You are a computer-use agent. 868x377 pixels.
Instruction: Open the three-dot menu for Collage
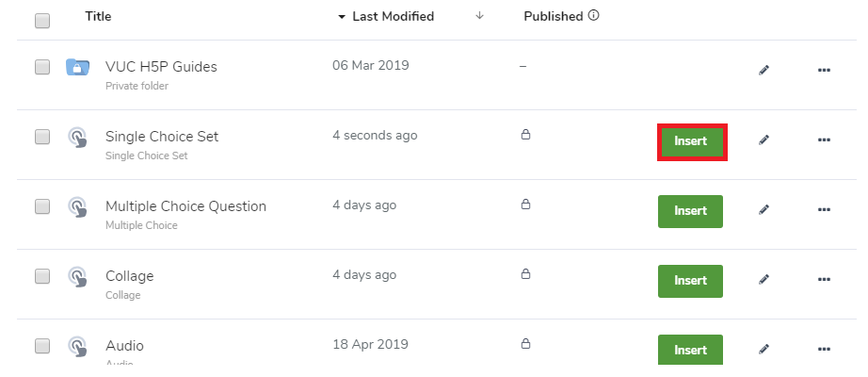tap(824, 280)
